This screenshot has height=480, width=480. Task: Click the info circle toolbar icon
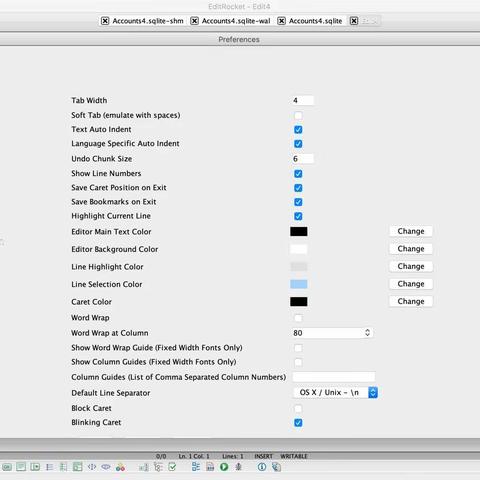click(262, 467)
